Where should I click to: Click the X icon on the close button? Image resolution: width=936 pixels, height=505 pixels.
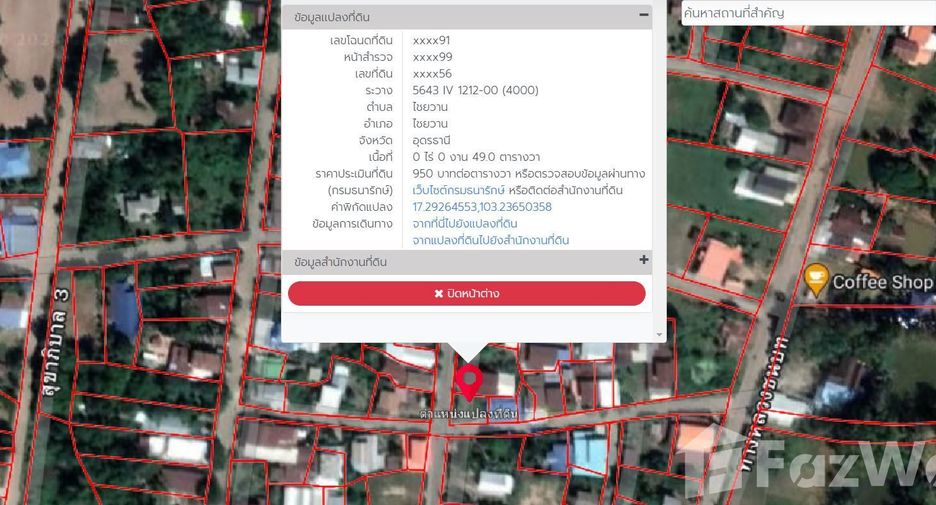(x=439, y=294)
